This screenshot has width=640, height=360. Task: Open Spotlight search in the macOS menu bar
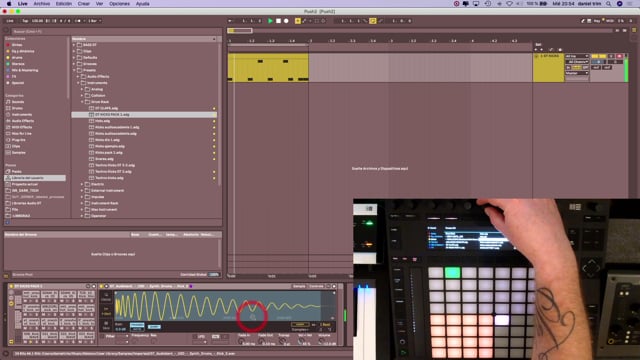609,4
